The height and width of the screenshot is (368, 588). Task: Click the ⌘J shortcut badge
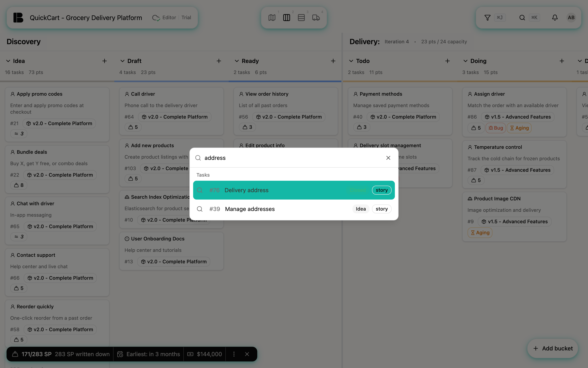click(x=500, y=18)
